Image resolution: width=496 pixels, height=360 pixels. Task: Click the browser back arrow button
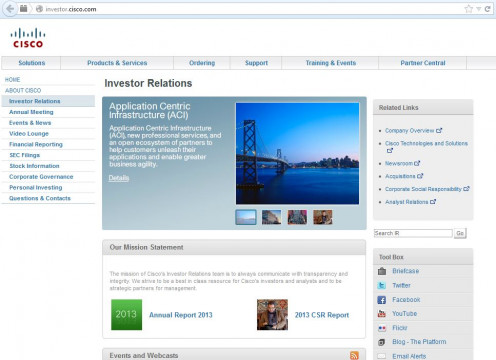[x=10, y=9]
